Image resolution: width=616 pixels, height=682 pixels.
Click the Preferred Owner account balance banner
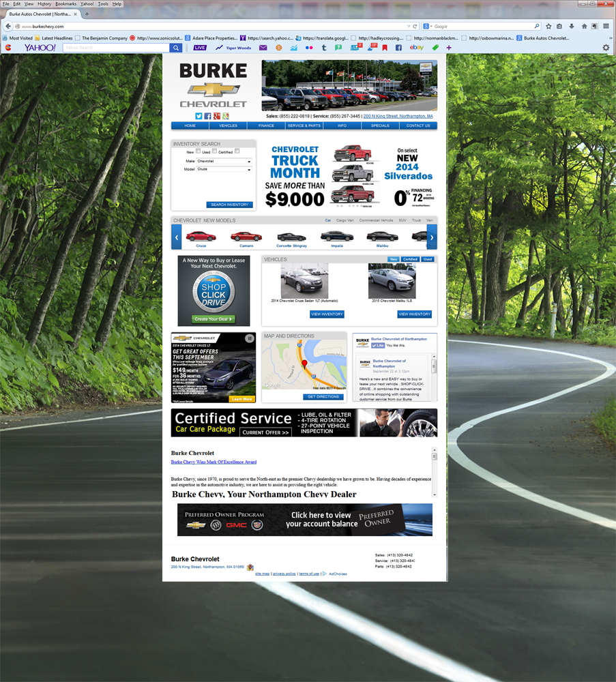point(305,520)
